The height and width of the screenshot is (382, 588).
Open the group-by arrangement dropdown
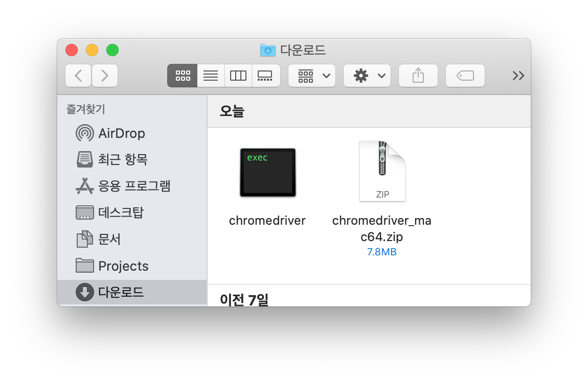(x=311, y=76)
